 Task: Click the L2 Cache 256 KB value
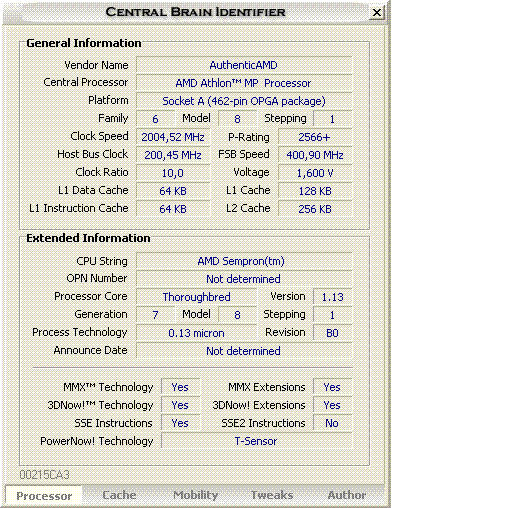315,209
